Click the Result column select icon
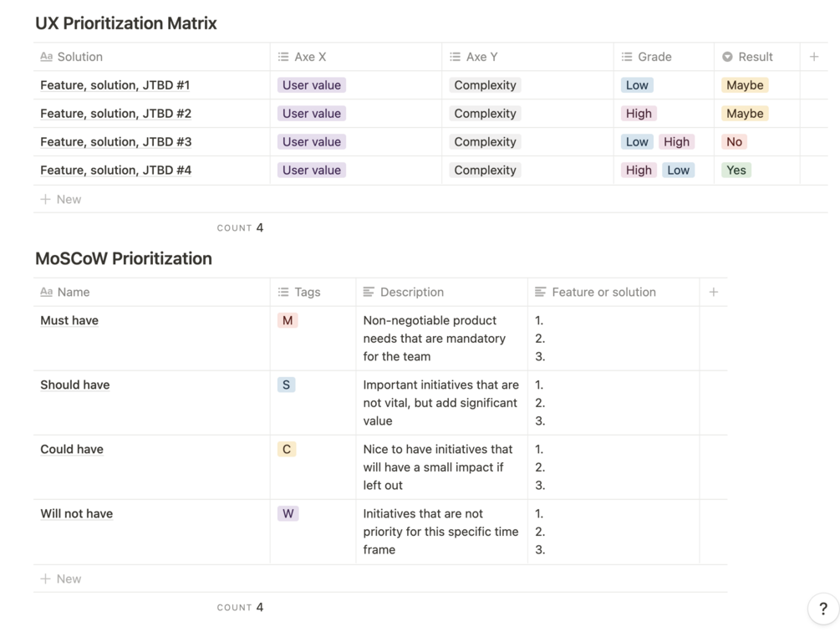This screenshot has width=840, height=632. point(727,57)
